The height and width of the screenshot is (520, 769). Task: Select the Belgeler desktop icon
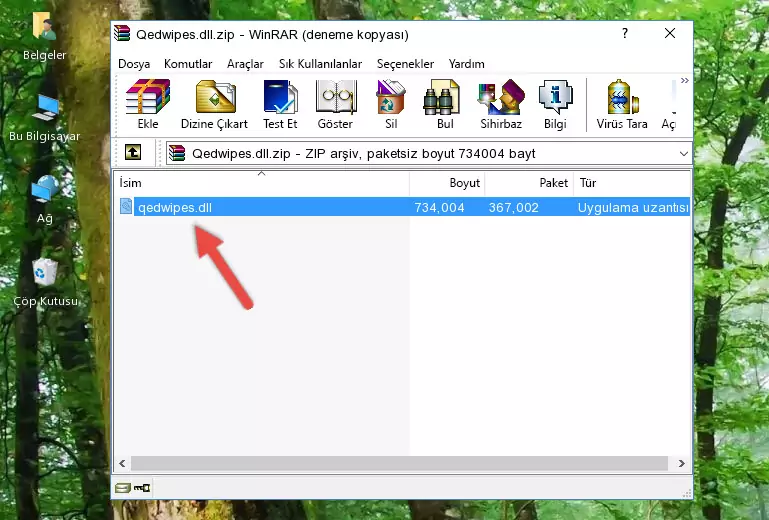44,38
